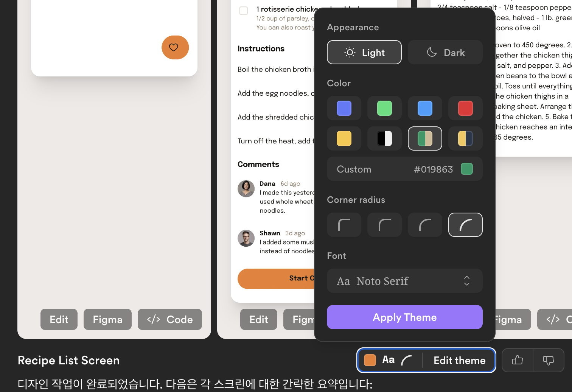
Task: Click the heart favorite button on recipe card
Action: [175, 47]
